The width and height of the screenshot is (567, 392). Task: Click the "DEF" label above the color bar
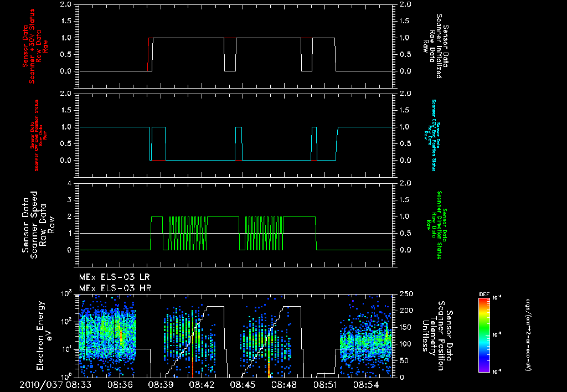pyautogui.click(x=484, y=295)
